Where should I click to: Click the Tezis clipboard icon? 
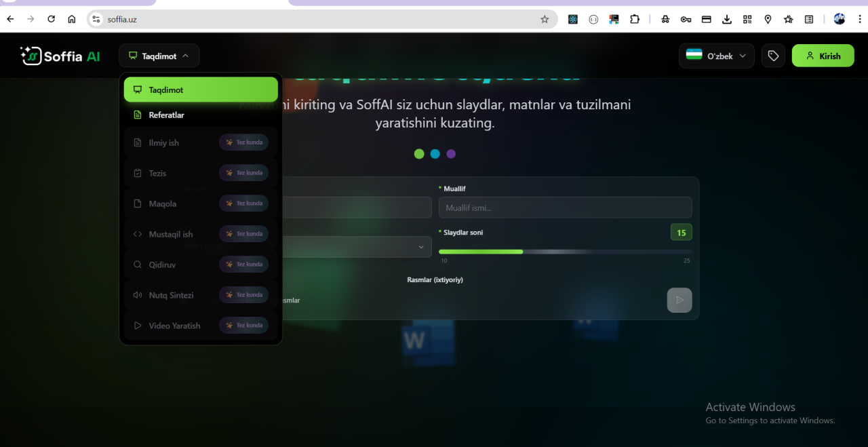click(137, 172)
